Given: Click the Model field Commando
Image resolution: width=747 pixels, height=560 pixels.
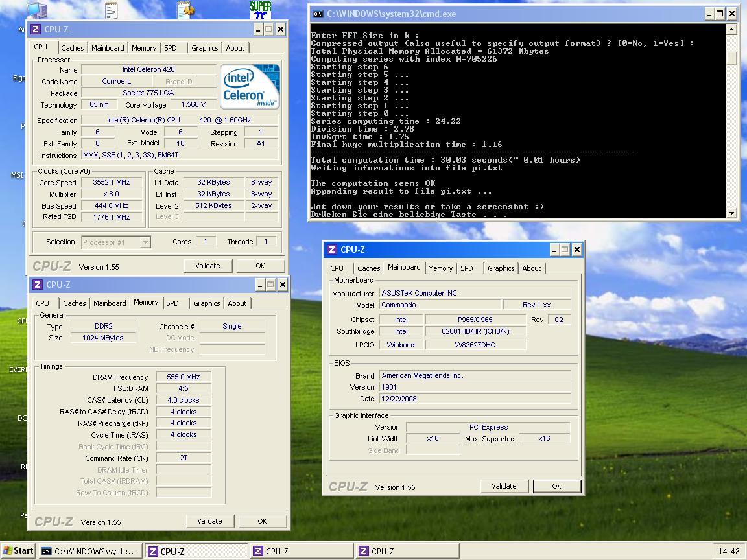Looking at the screenshot, I should click(x=440, y=305).
